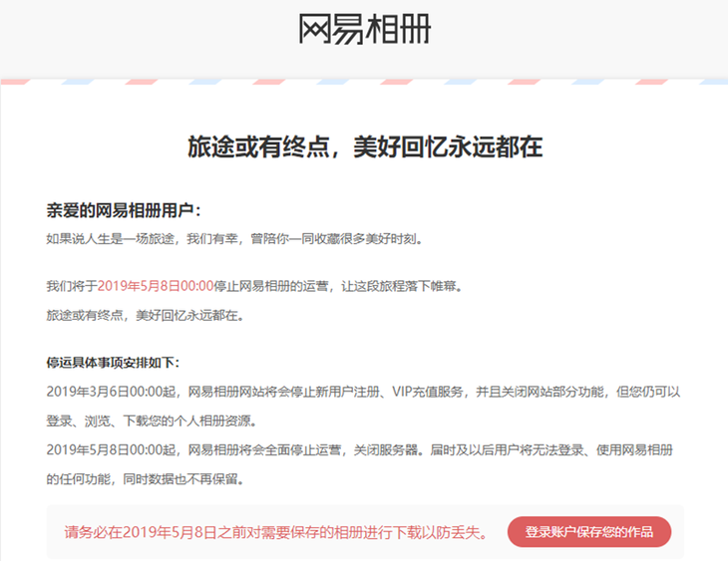Click headline 旅途或有终点，美好回忆永远都在
Viewport: 728px width, 561px height.
[x=365, y=147]
